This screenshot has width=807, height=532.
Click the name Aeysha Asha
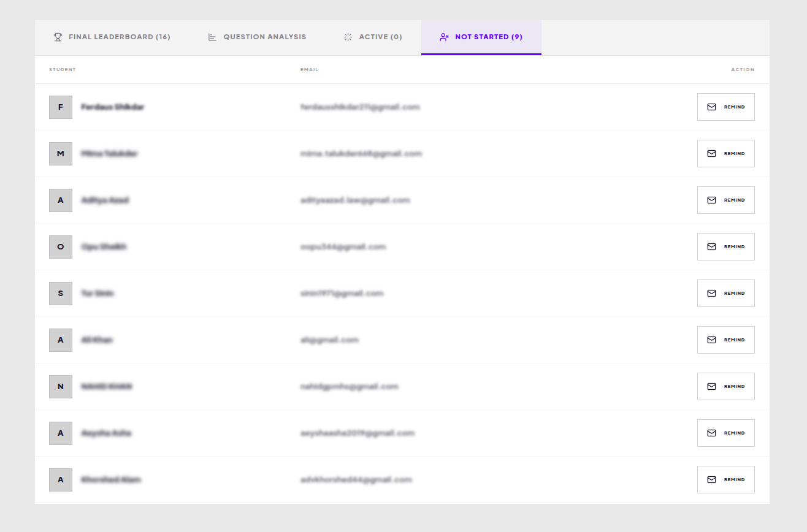click(x=106, y=433)
